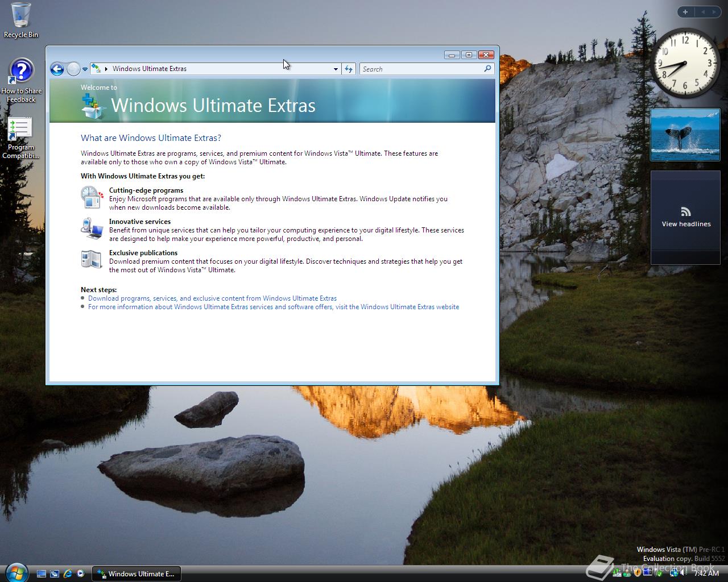
Task: Expand the breadcrumb arrow before Windows Ultimate Extras
Action: 106,69
